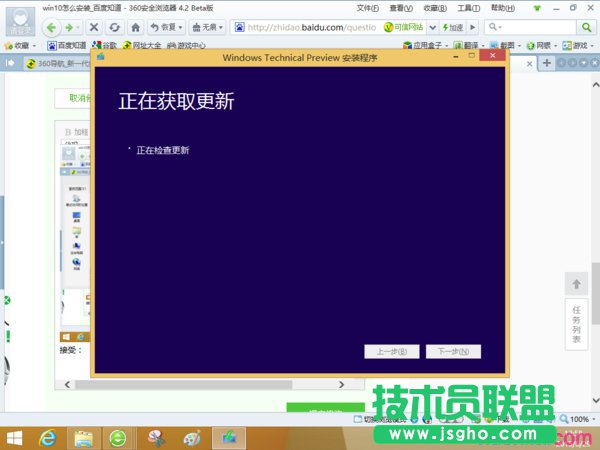Click the back-to-top arrow on the page
Screen dimensions: 600x450
(x=576, y=284)
